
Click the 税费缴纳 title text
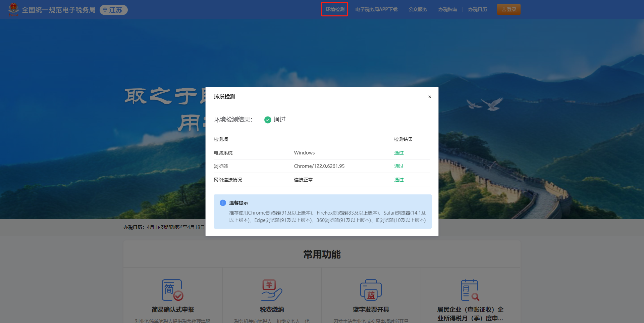pos(272,310)
